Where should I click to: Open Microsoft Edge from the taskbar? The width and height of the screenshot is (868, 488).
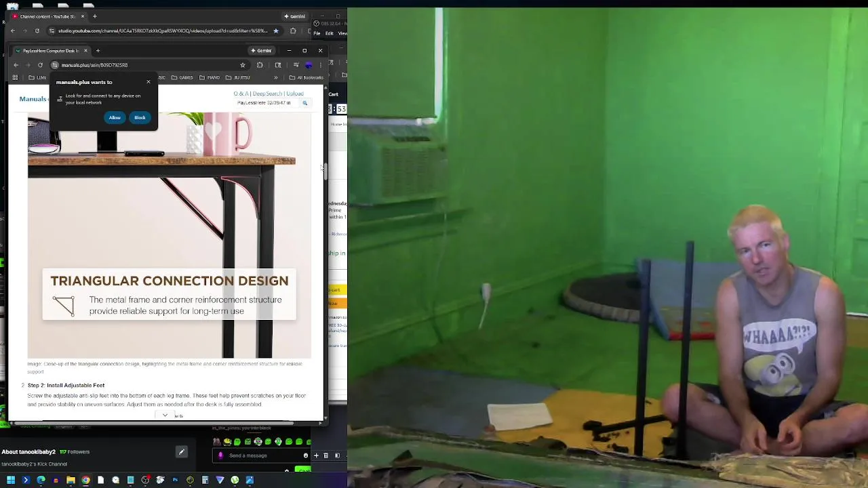(x=41, y=480)
